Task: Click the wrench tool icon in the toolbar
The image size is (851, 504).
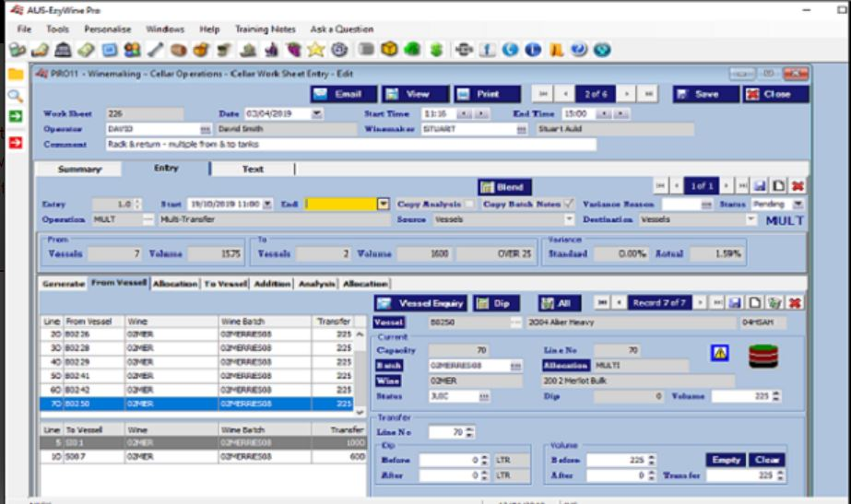Action: click(x=155, y=50)
